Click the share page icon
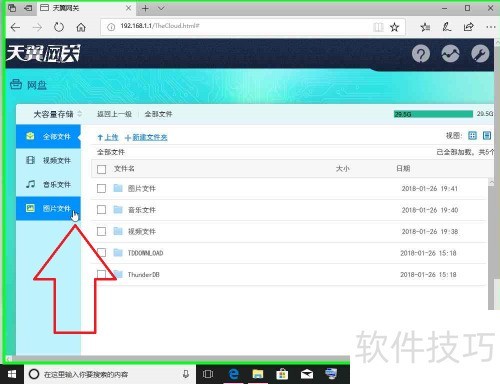 click(469, 27)
